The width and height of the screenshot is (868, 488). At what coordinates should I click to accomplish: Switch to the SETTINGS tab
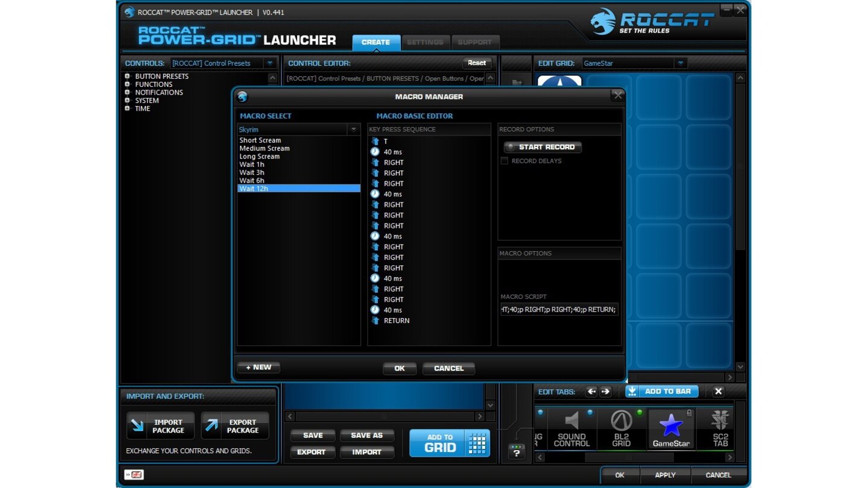point(425,42)
